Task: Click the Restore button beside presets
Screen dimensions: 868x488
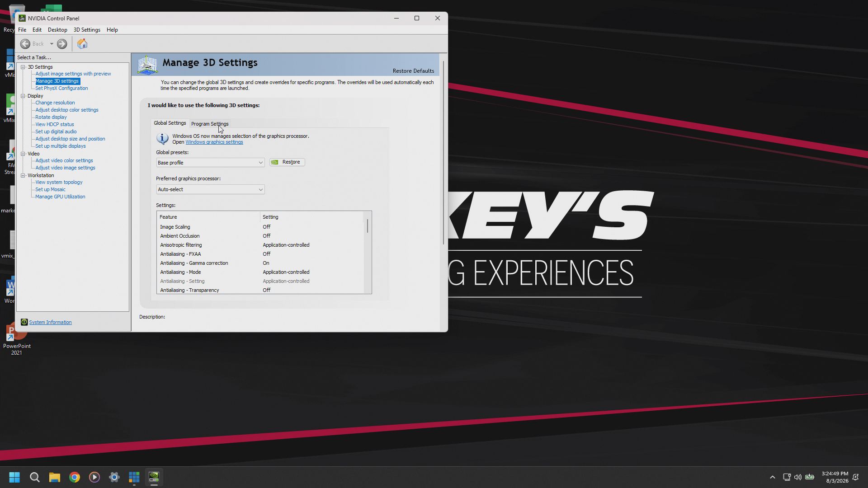Action: [x=287, y=162]
